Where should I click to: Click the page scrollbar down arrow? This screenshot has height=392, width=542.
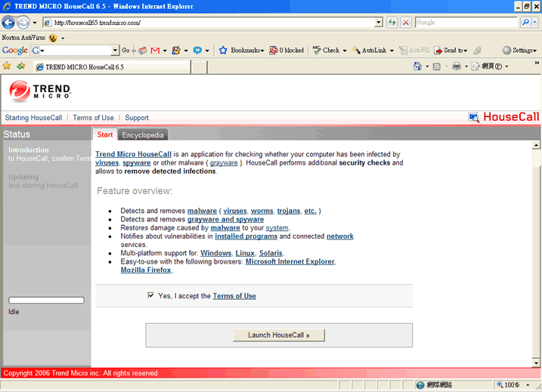[x=536, y=363]
